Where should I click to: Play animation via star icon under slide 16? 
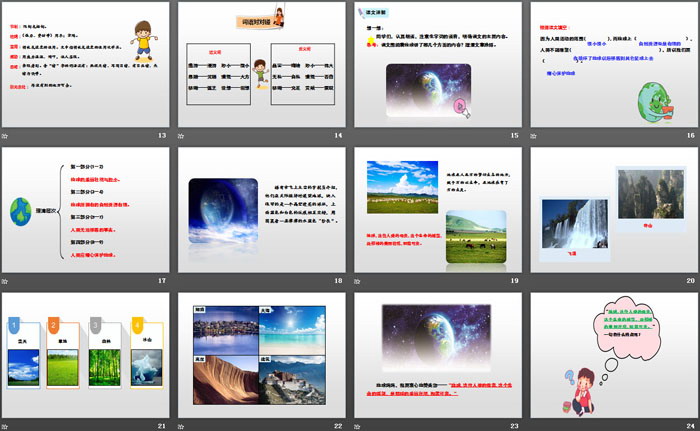point(533,136)
